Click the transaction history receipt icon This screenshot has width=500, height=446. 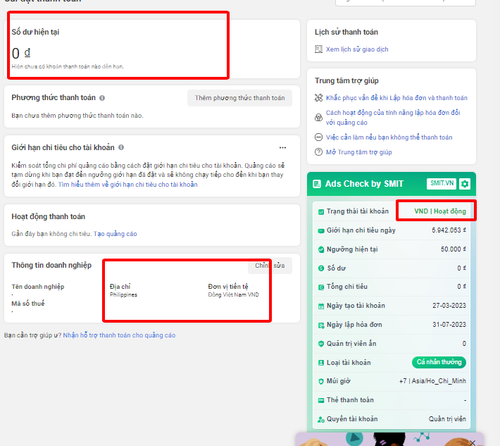click(x=319, y=49)
